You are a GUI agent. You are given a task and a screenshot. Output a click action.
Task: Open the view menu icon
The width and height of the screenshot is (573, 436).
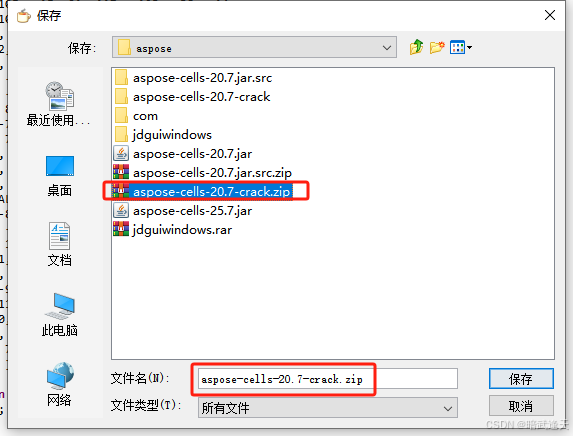pos(460,48)
